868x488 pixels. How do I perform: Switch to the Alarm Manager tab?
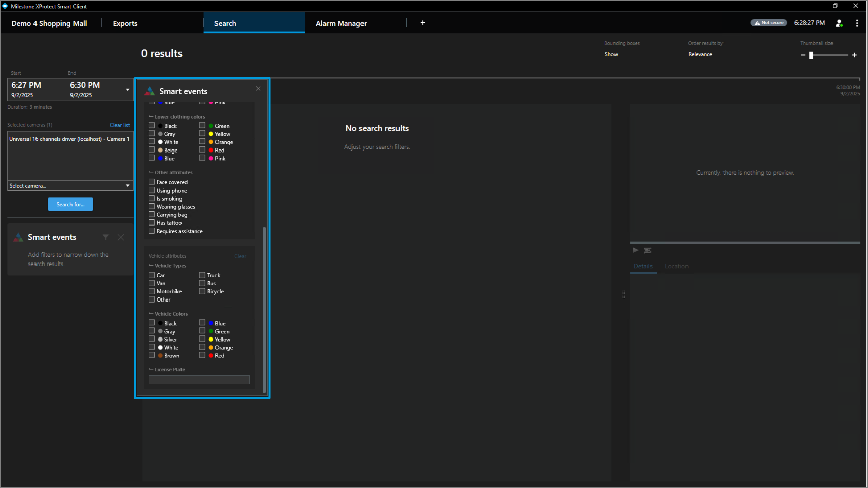pyautogui.click(x=341, y=23)
